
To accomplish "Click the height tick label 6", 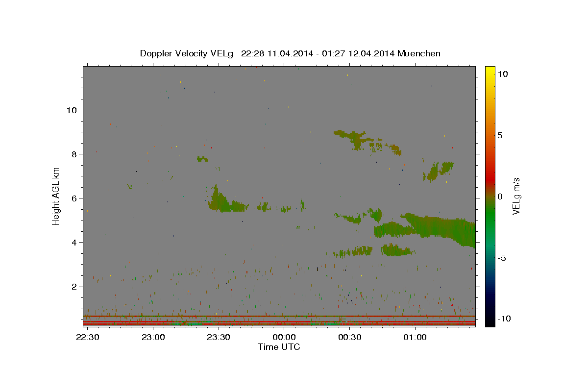I will (x=74, y=198).
